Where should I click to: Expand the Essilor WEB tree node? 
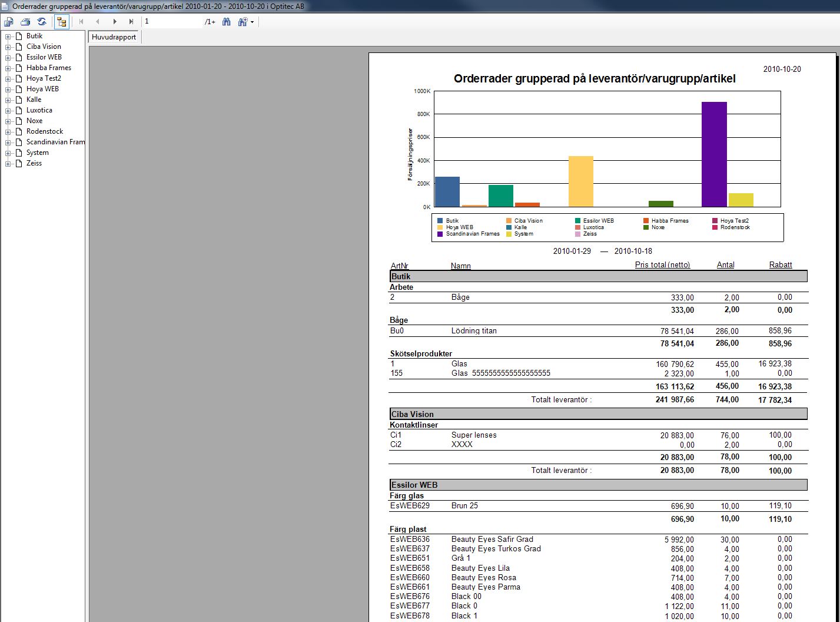click(x=8, y=58)
